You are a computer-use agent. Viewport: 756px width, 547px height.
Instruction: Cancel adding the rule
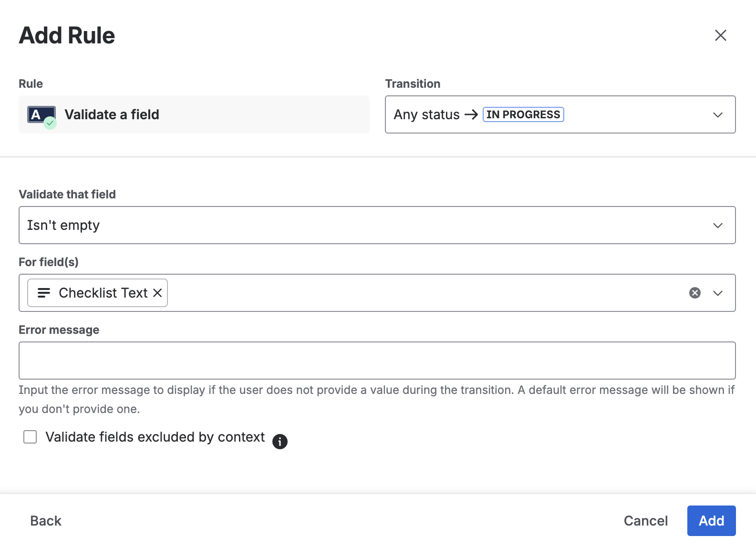click(x=645, y=521)
